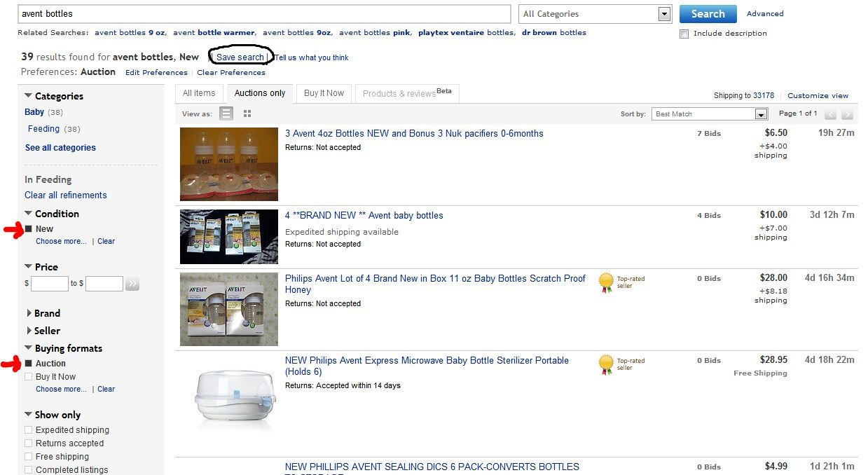Go to next results page arrow
Screen dimensions: 868x475
click(x=848, y=114)
